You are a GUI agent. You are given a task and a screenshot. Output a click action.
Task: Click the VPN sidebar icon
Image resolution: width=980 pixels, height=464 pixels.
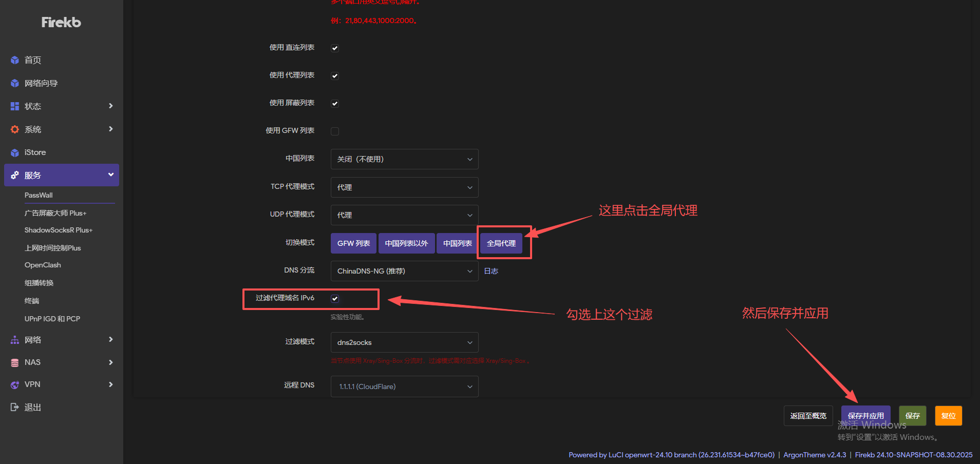pos(15,384)
